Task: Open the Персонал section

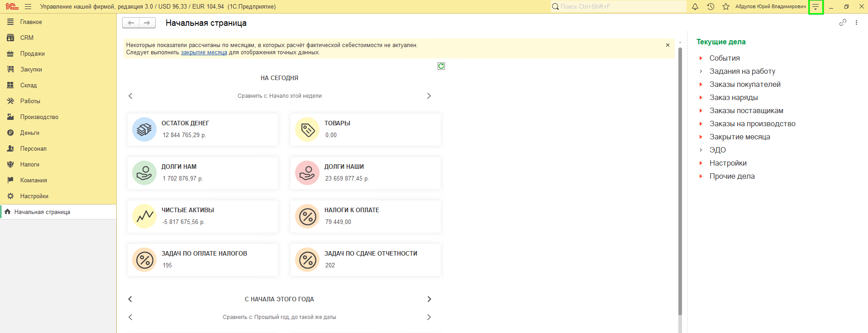Action: pos(58,148)
